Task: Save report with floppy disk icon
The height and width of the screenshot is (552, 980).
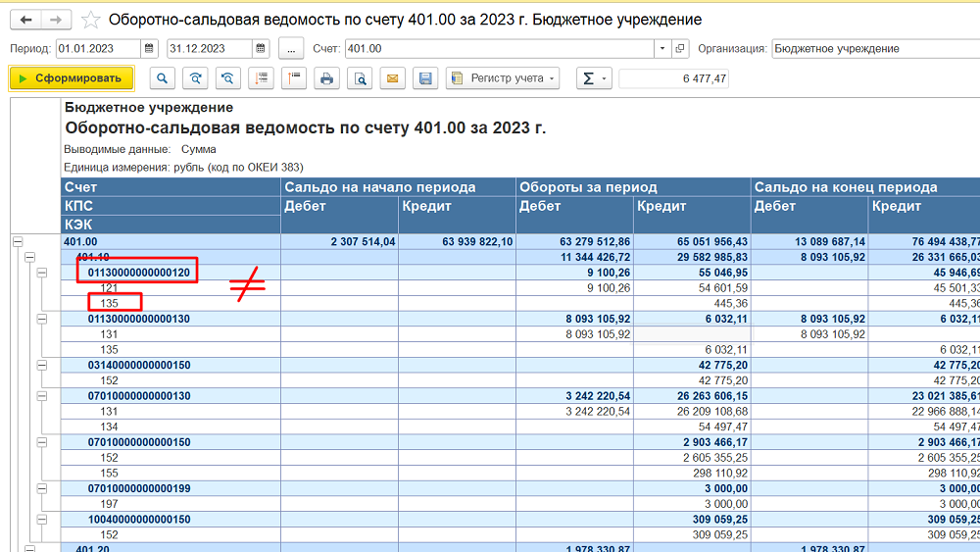Action: click(x=425, y=78)
